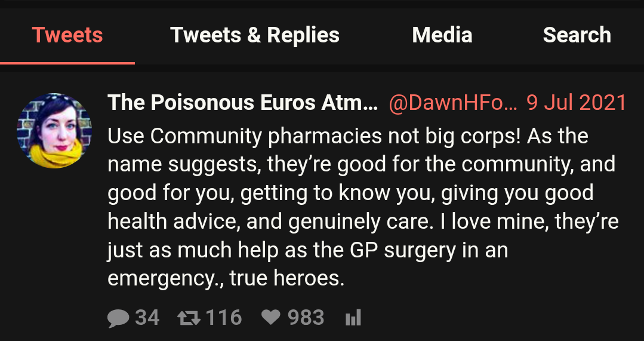Switch to the Tweets tab
The image size is (644, 341).
pyautogui.click(x=67, y=35)
